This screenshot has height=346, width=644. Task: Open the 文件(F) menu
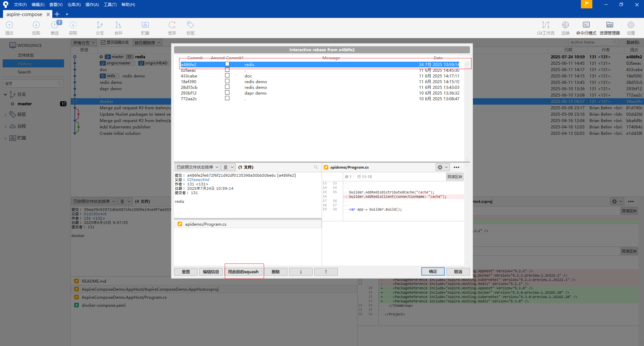[20, 4]
